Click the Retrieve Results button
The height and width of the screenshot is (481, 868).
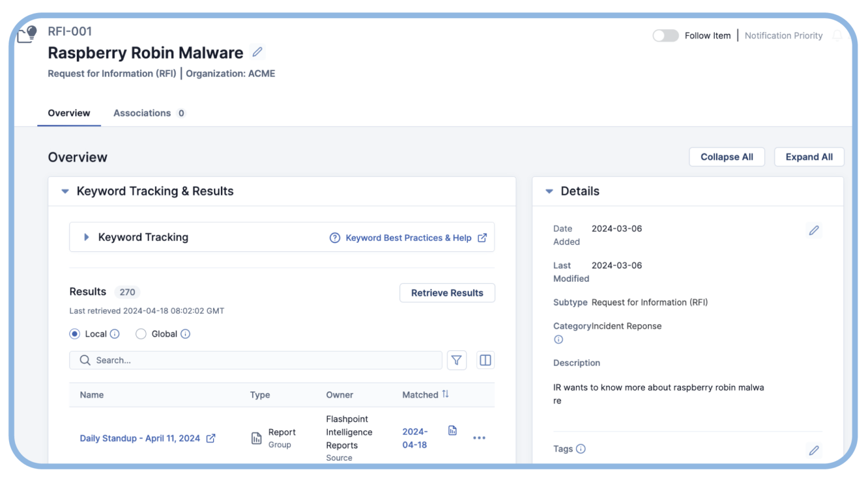[x=447, y=293]
